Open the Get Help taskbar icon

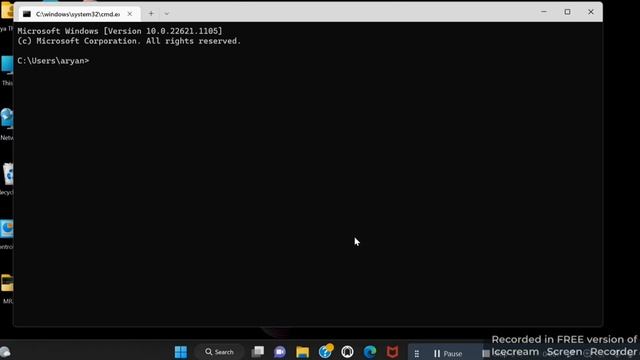click(x=325, y=351)
